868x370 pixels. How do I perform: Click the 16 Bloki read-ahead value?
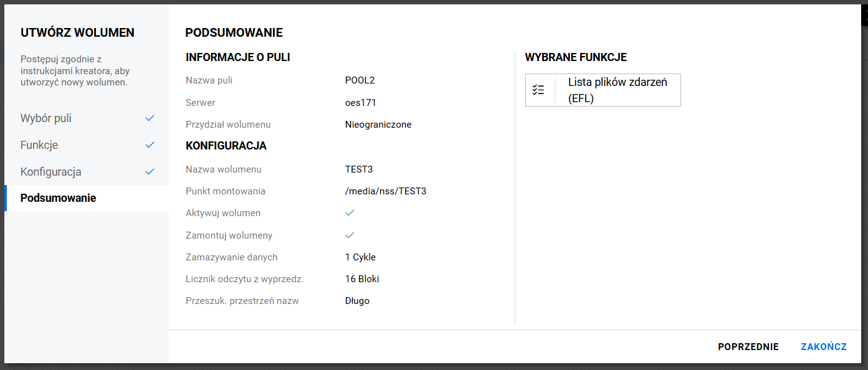tap(362, 279)
